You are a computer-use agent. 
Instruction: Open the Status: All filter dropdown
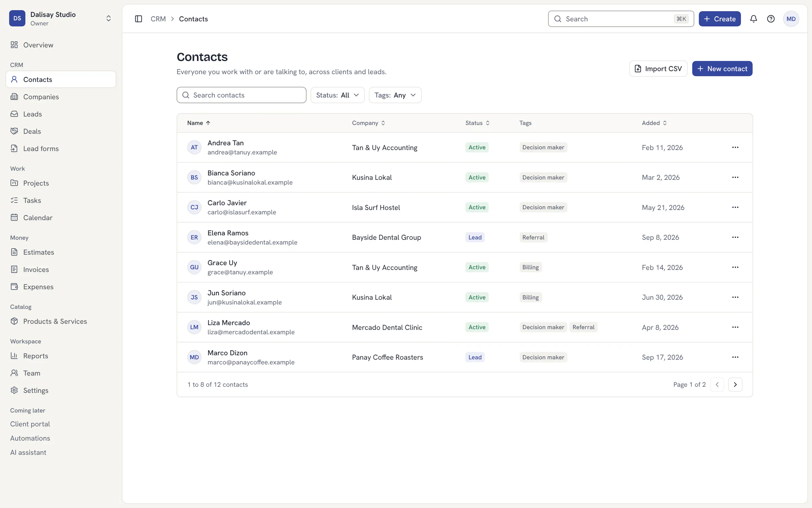[x=337, y=95]
